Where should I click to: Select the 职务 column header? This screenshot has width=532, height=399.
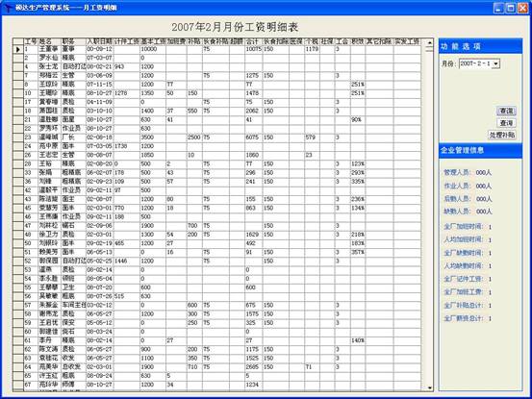(73, 41)
